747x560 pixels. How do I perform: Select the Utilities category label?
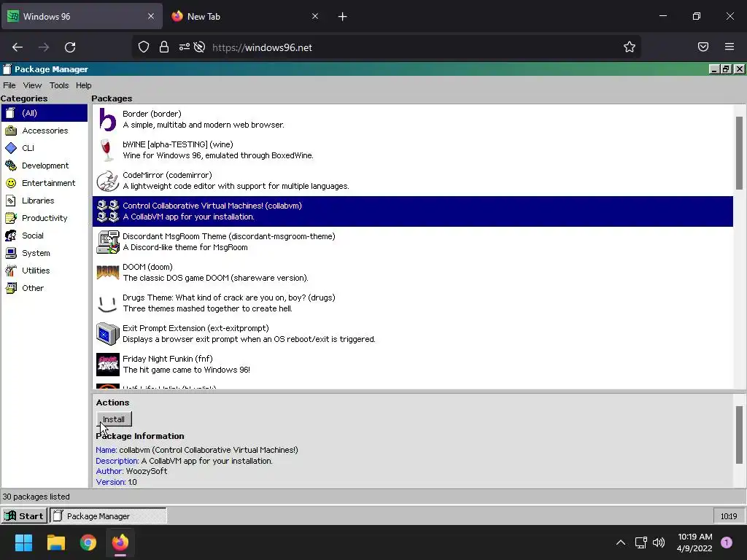pos(36,271)
